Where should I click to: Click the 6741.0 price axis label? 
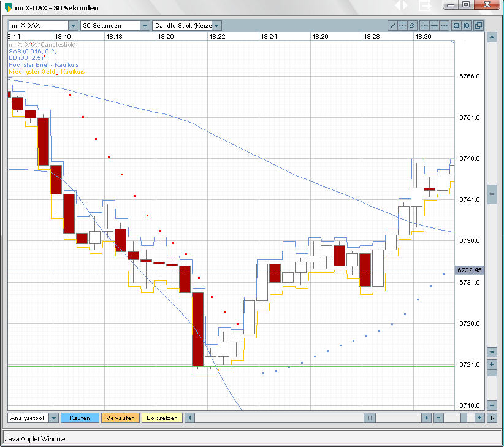coord(469,199)
